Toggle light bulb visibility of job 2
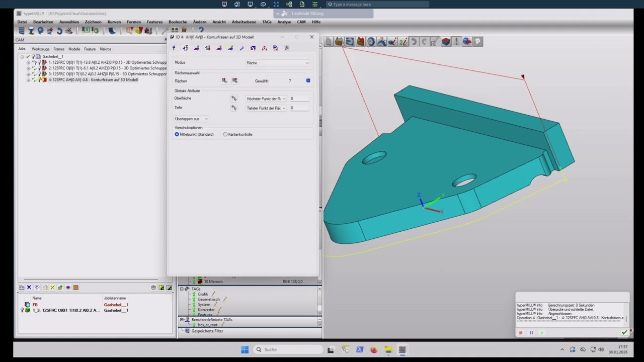The width and height of the screenshot is (644, 362). pyautogui.click(x=39, y=68)
